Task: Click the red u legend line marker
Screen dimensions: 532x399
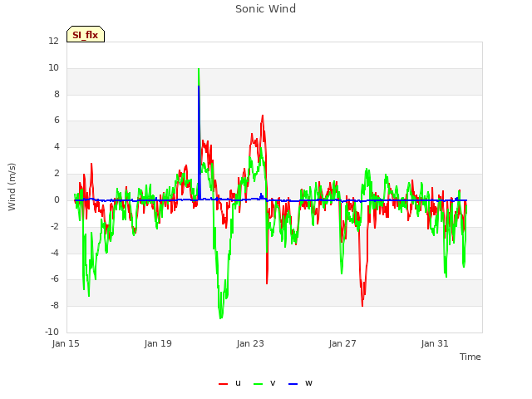Action: point(224,384)
